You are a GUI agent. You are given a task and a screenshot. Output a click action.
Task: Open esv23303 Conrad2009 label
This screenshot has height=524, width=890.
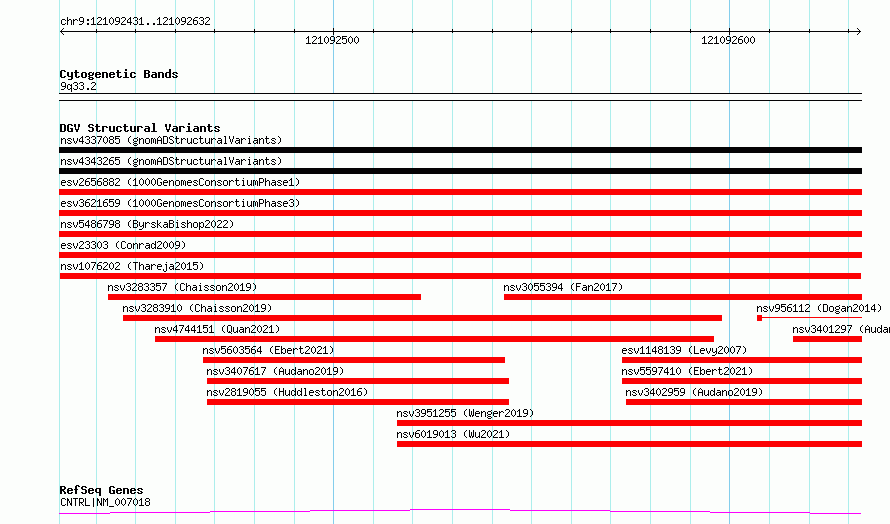tap(123, 245)
